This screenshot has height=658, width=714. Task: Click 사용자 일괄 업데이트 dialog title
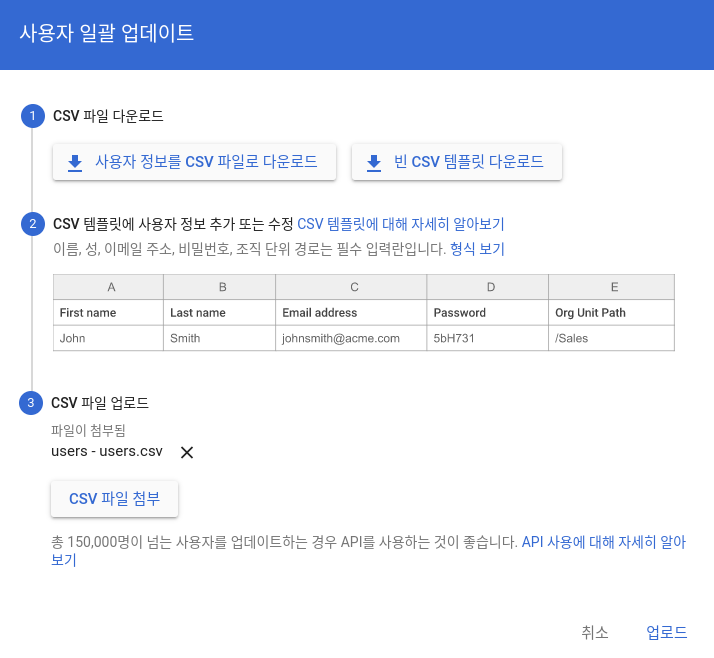[x=107, y=33]
